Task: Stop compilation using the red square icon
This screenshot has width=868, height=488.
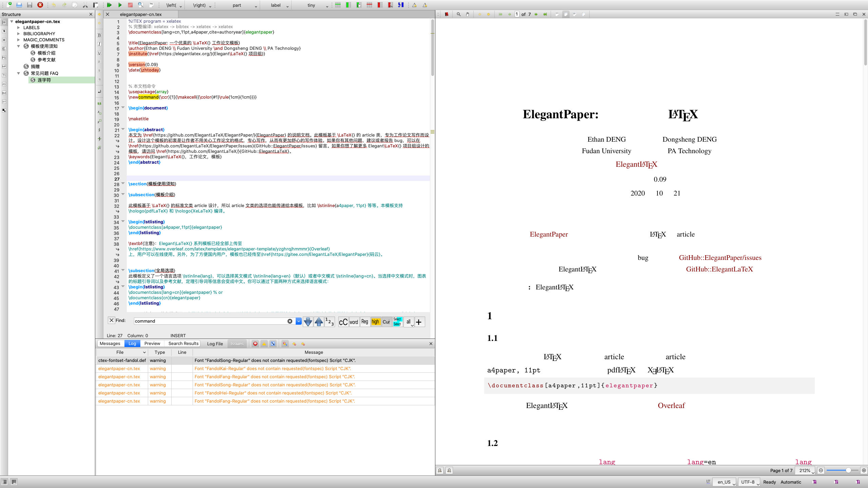Action: coord(130,5)
